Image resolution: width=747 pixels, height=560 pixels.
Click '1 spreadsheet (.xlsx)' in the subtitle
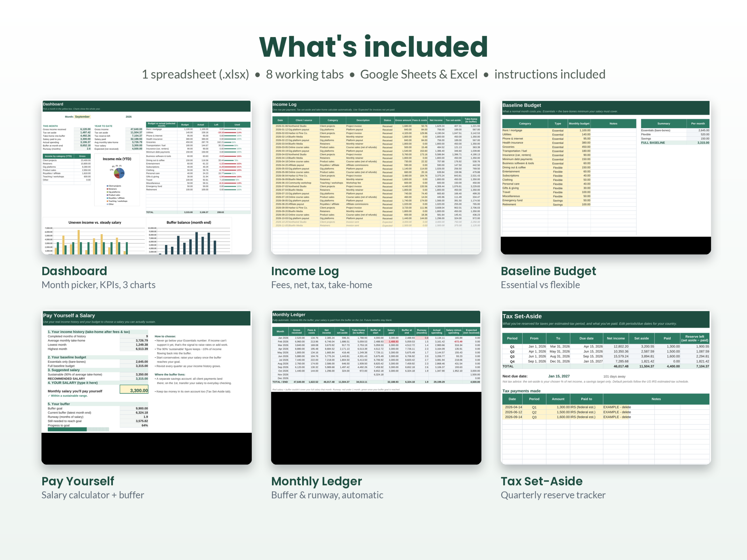(x=196, y=75)
